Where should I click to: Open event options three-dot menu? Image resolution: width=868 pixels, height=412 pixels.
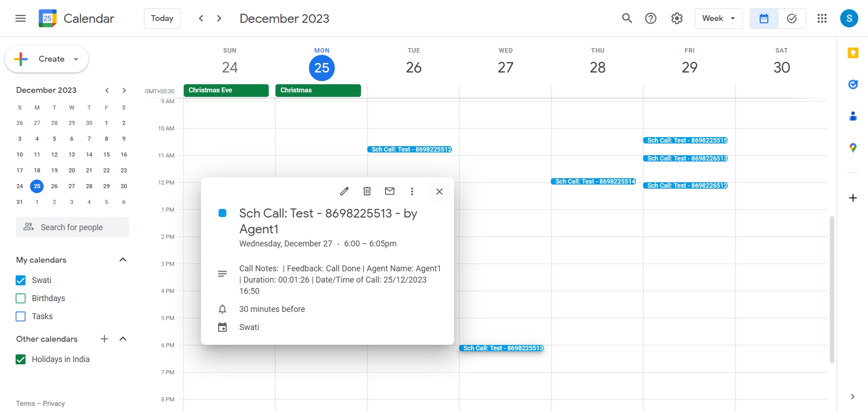[412, 191]
